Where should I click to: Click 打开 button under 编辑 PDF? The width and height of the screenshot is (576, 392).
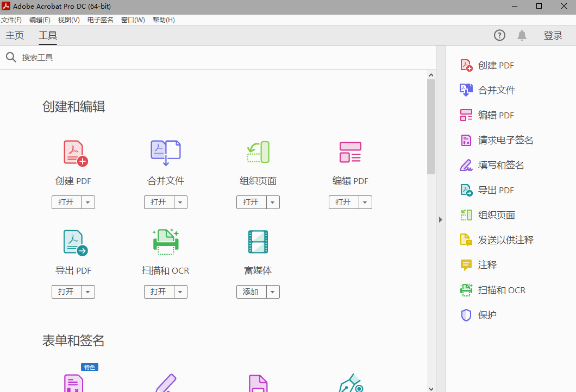344,202
